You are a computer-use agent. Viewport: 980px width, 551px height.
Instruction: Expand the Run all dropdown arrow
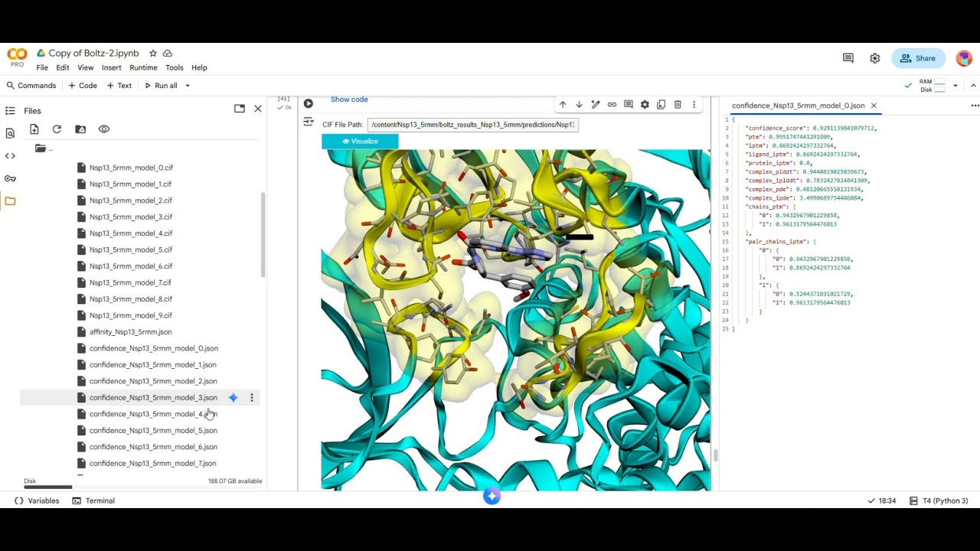[x=188, y=86]
